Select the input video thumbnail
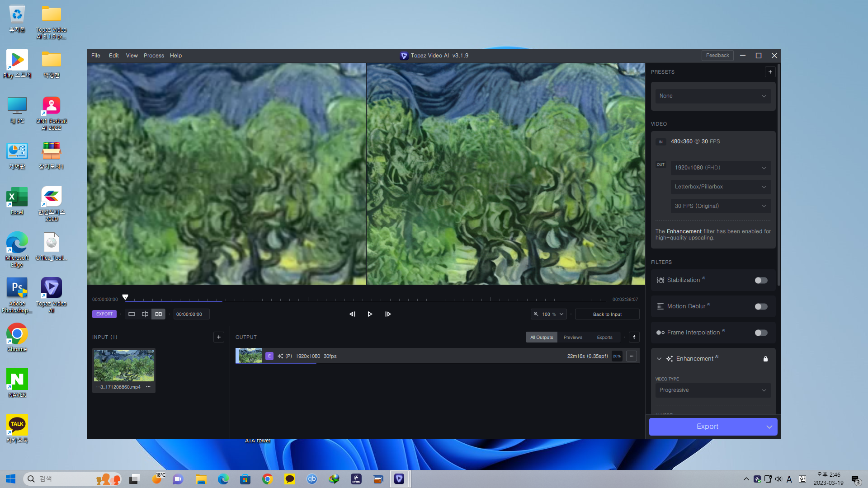 coord(124,366)
